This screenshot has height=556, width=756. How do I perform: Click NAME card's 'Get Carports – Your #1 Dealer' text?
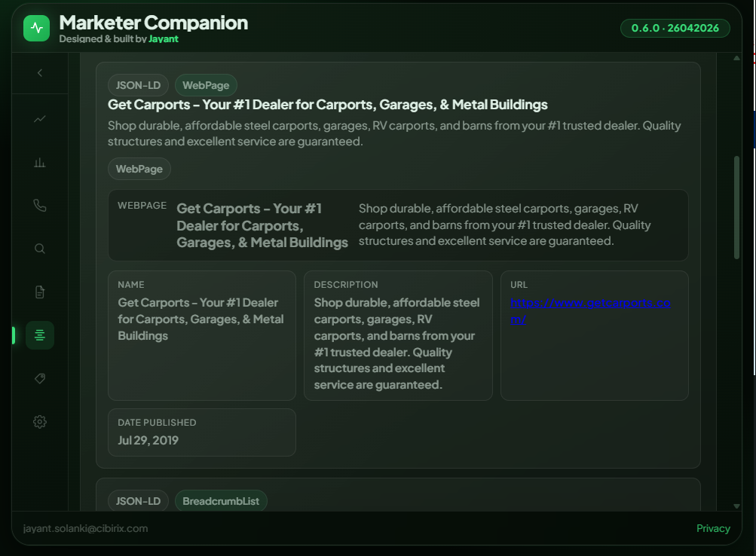pos(200,319)
